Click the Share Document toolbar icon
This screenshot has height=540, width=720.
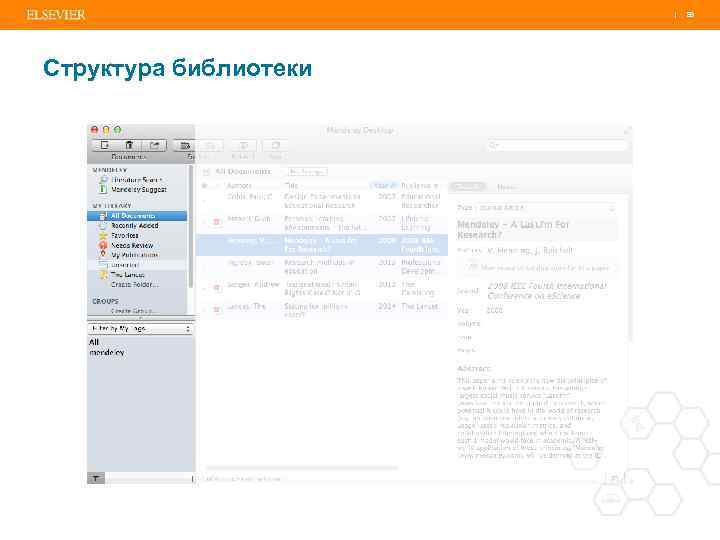(154, 145)
